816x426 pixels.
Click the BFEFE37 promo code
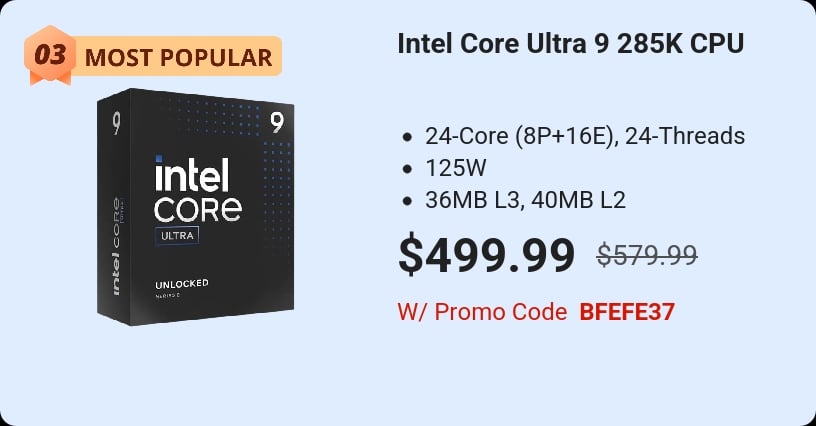(627, 311)
